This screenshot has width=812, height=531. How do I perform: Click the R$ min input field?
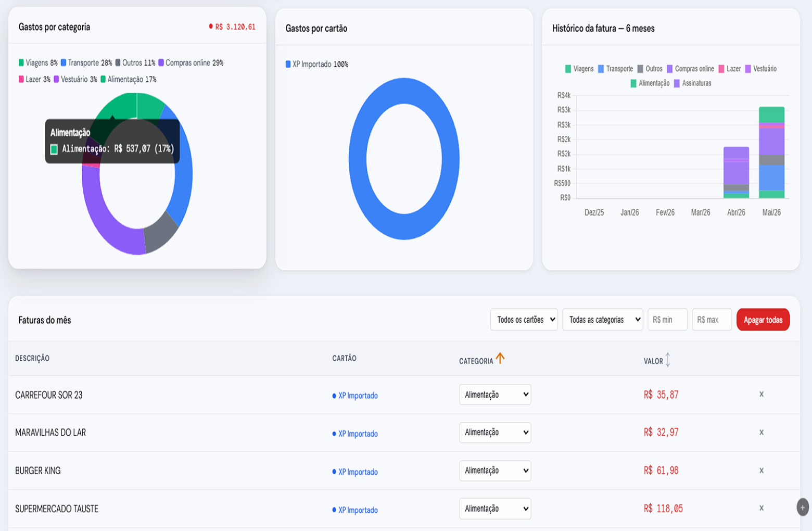coord(668,320)
